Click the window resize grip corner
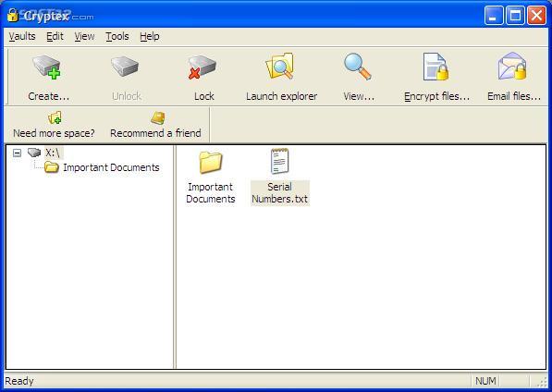The width and height of the screenshot is (552, 392). click(542, 382)
